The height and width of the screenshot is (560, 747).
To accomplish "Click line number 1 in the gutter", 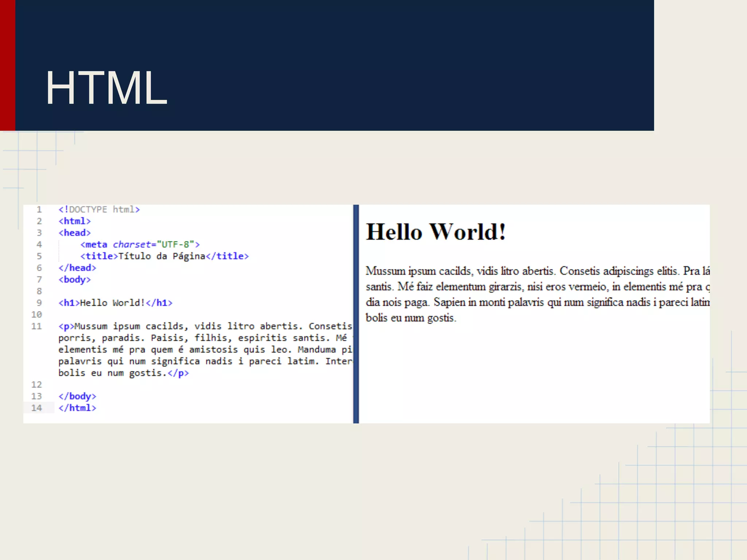I will click(x=39, y=210).
